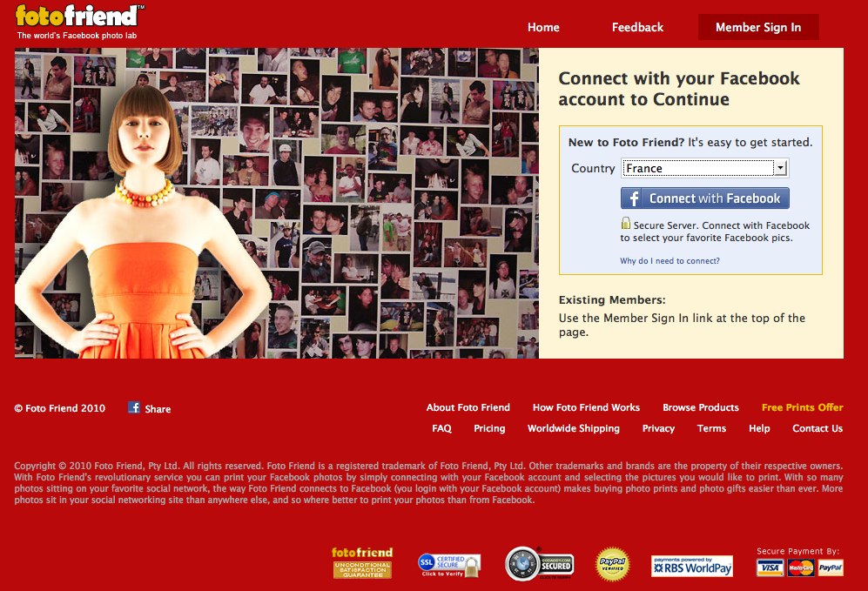
Task: Open the Help link in the footer
Action: [759, 428]
